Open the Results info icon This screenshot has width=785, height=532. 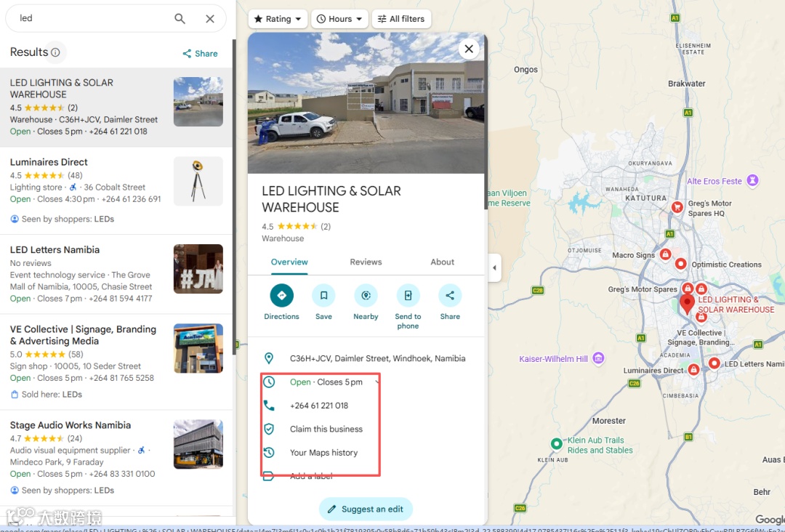pyautogui.click(x=55, y=52)
